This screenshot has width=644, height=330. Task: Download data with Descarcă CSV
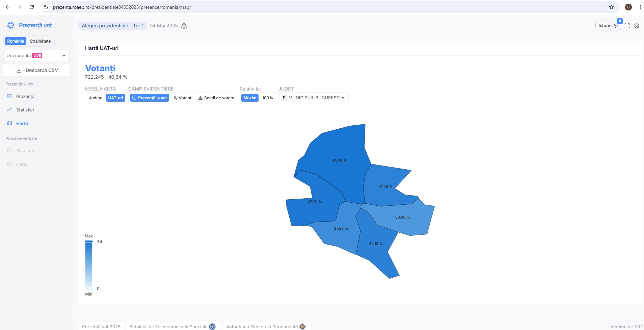[x=37, y=70]
